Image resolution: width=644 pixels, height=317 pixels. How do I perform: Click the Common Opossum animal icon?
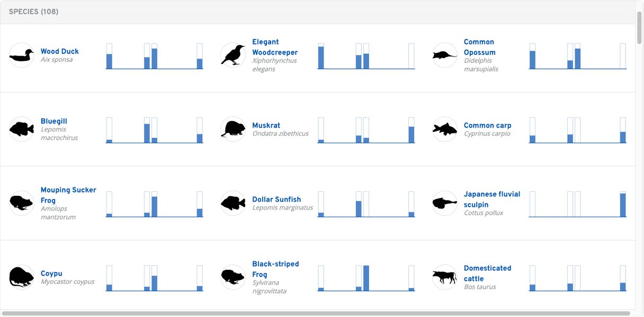tap(444, 55)
